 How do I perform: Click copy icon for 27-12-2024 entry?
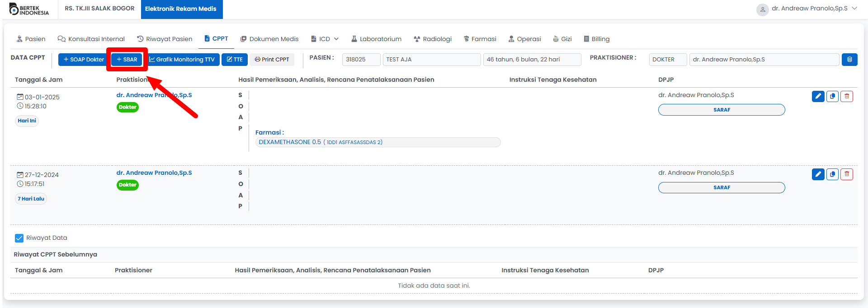coord(832,174)
